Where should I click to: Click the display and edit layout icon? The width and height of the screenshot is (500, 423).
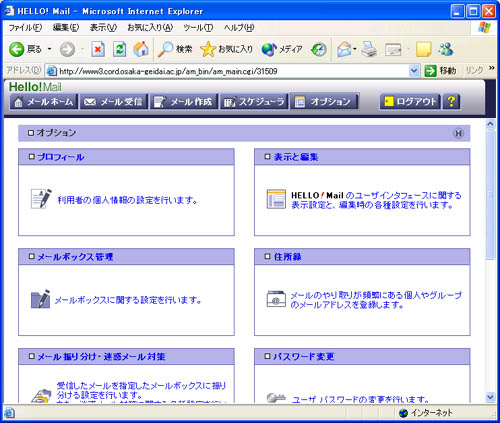276,199
